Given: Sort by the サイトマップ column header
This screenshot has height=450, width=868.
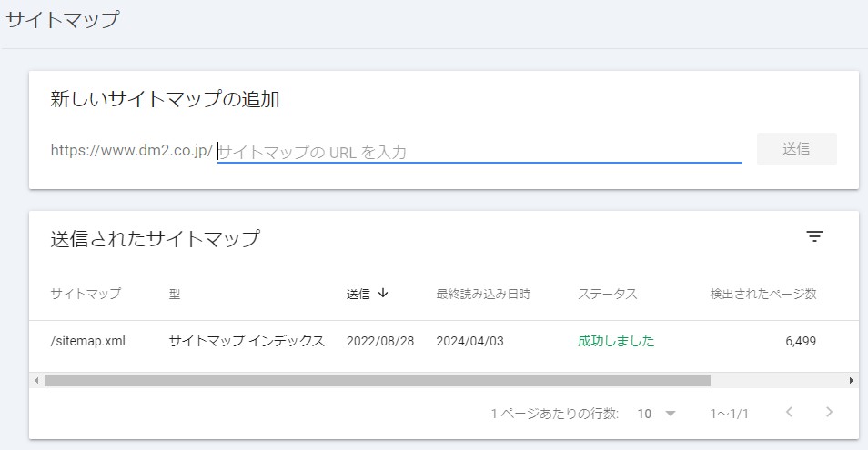Looking at the screenshot, I should pos(86,294).
